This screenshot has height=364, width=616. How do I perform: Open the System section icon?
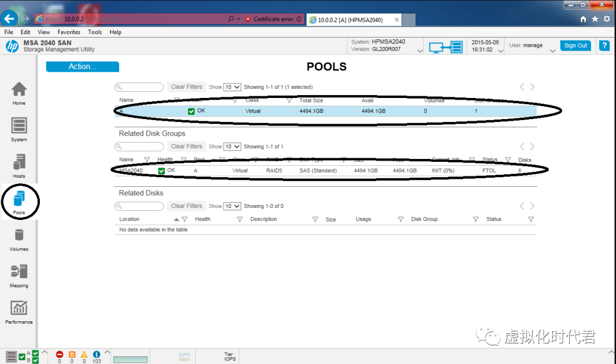tap(19, 126)
